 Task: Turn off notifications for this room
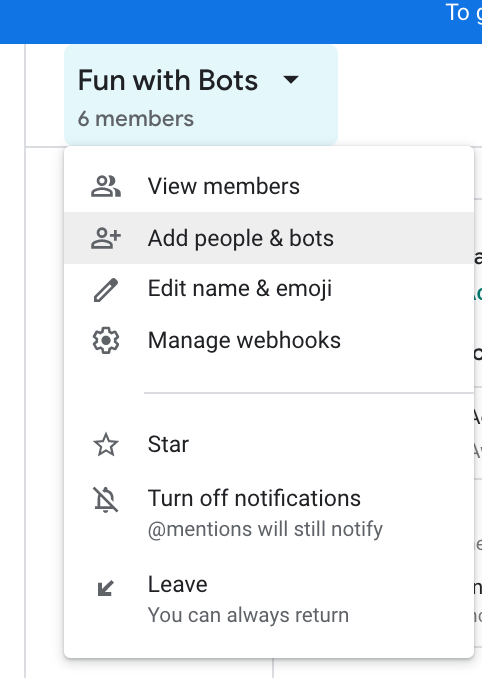(269, 513)
